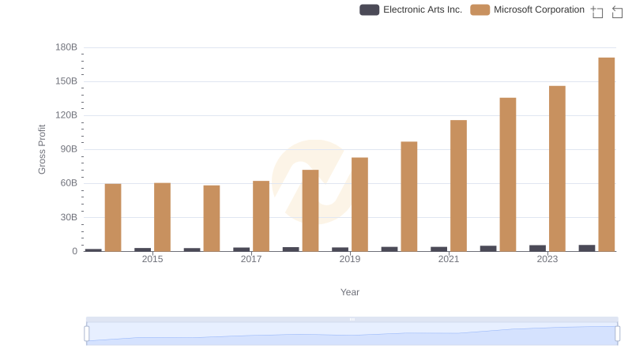Click the top grip of the zoom slider
Viewport: 632px width, 364px height.
click(352, 319)
